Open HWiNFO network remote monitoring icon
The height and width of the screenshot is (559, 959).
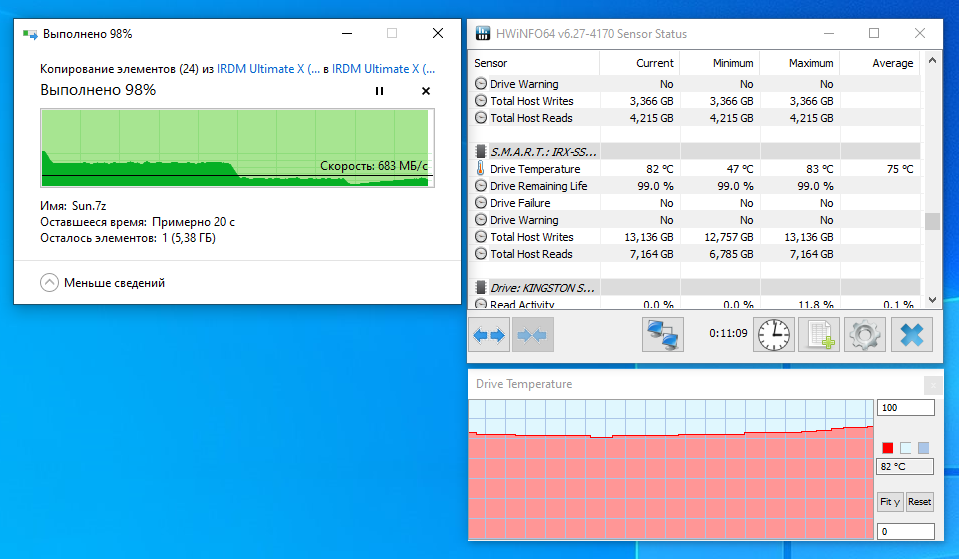click(662, 335)
